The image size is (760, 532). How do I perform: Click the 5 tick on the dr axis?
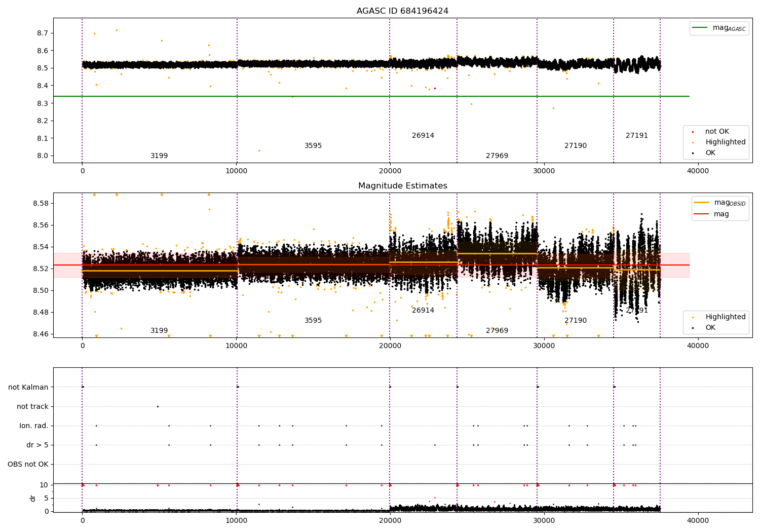(x=47, y=499)
